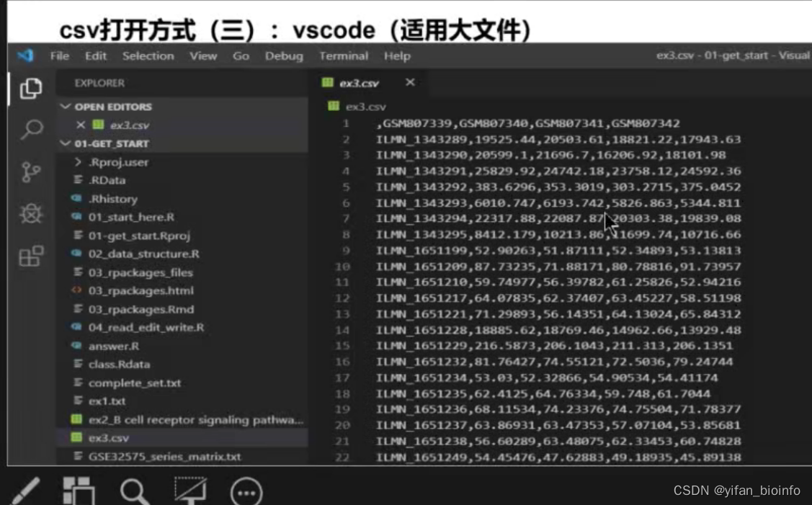Click editor line starting ILMN_1343289
812x505 pixels.
[x=558, y=139]
